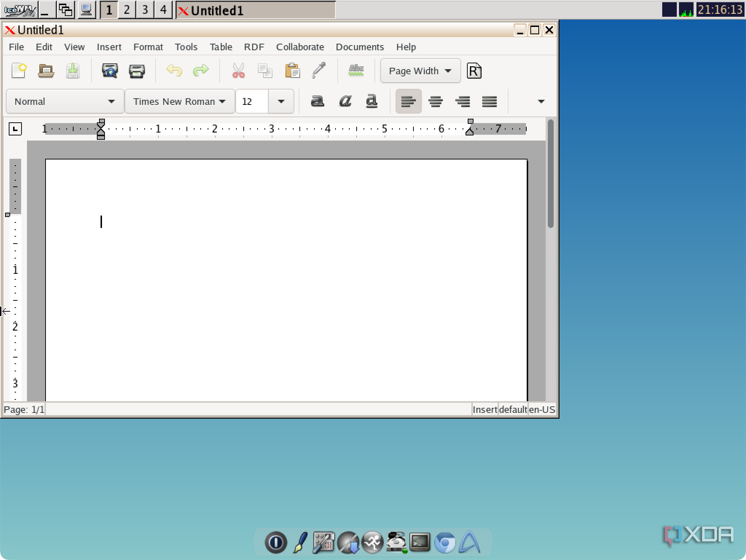This screenshot has height=560, width=746.
Task: Align text to the right
Action: 463,101
